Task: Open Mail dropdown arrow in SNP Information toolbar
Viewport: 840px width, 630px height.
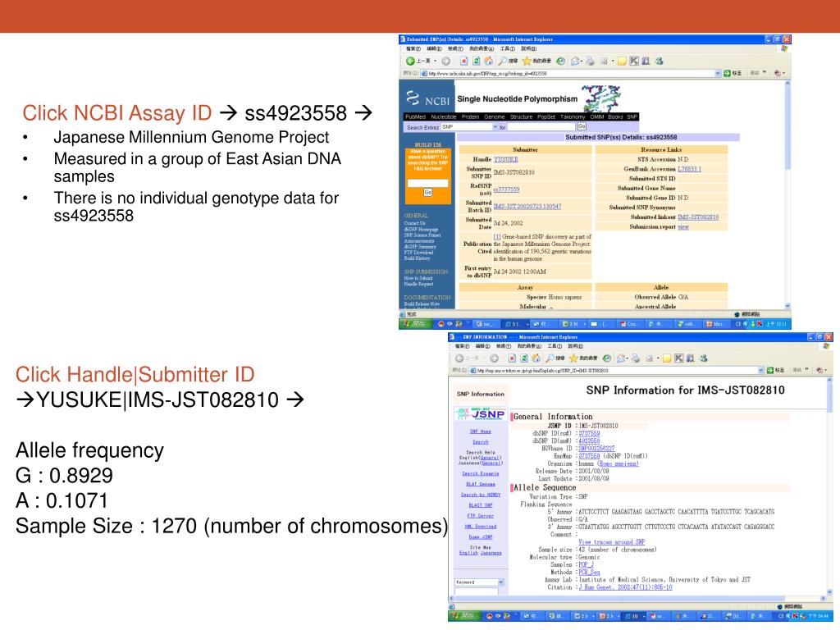Action: [627, 358]
